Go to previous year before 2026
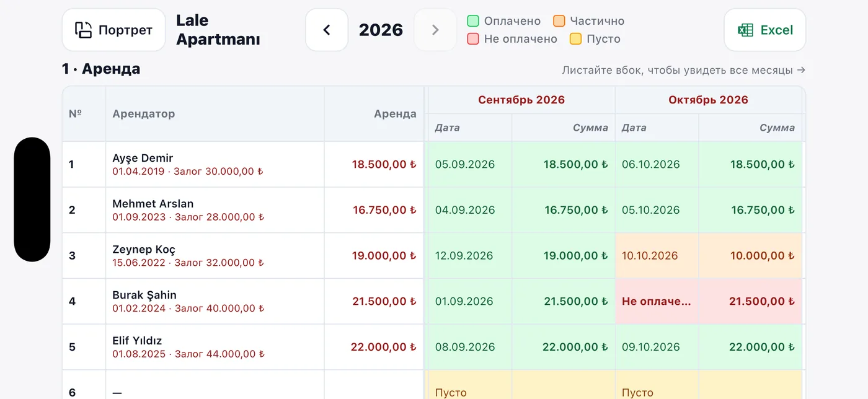 pyautogui.click(x=327, y=30)
